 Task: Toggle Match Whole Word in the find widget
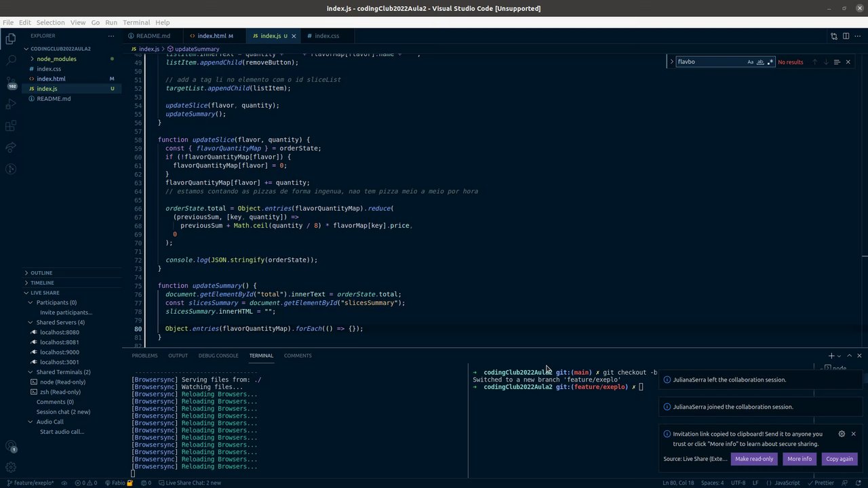(760, 62)
